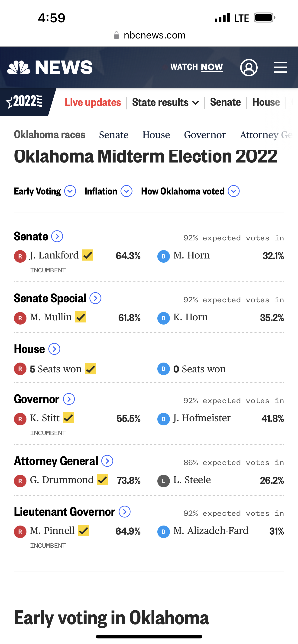The height and width of the screenshot is (644, 298).
Task: Jump to Governor in Oklahoma races
Action: click(x=205, y=135)
